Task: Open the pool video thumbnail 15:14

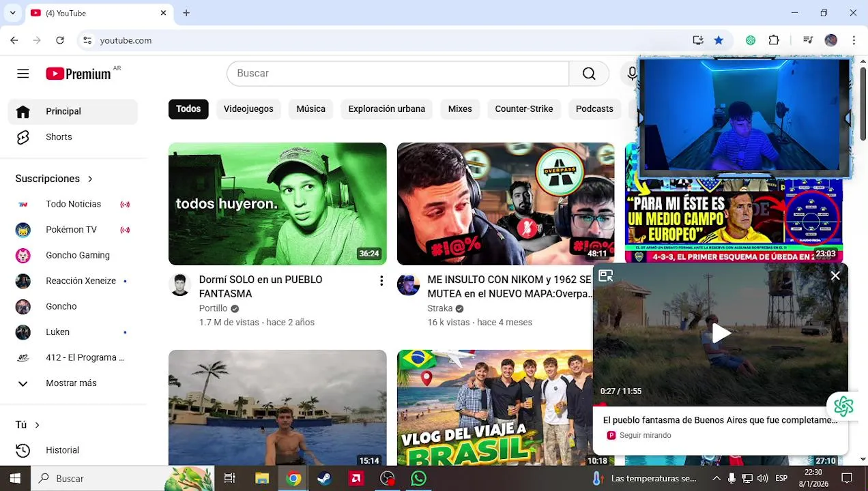Action: [x=277, y=408]
